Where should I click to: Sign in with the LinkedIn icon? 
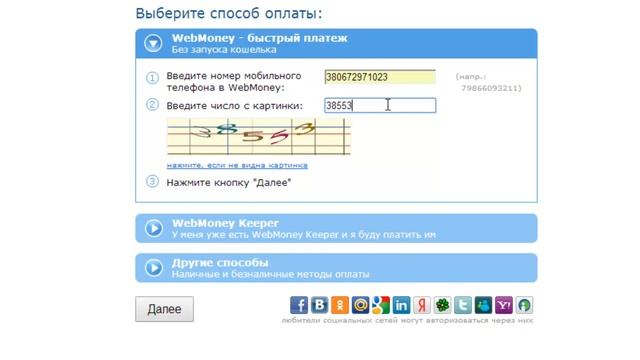click(x=401, y=305)
